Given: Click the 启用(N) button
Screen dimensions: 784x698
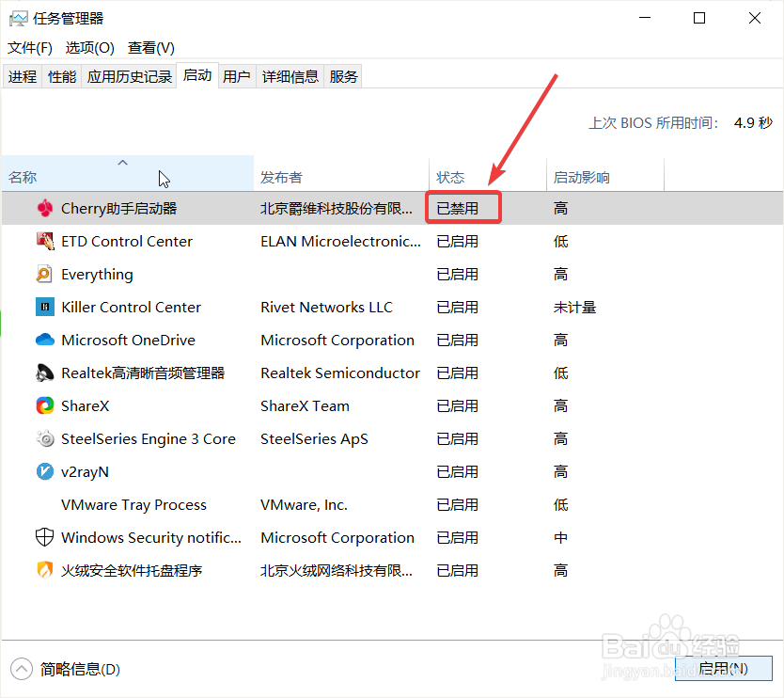Looking at the screenshot, I should pyautogui.click(x=722, y=668).
